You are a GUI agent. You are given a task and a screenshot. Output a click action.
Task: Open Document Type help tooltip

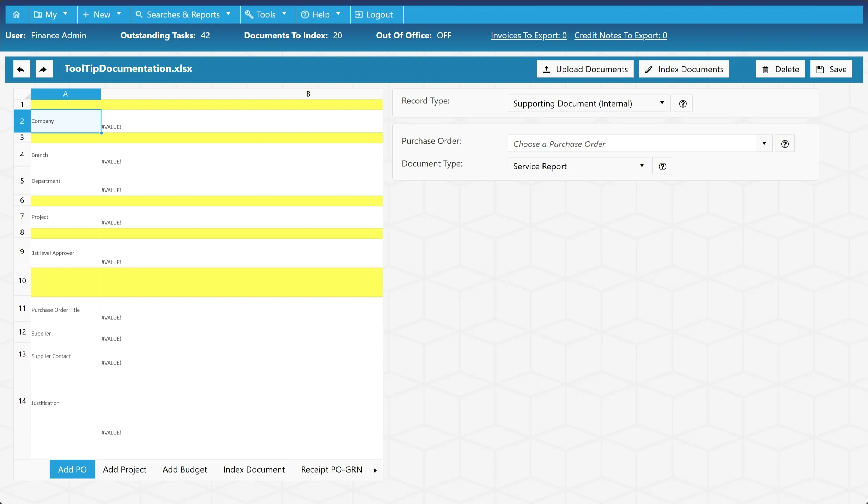point(662,166)
